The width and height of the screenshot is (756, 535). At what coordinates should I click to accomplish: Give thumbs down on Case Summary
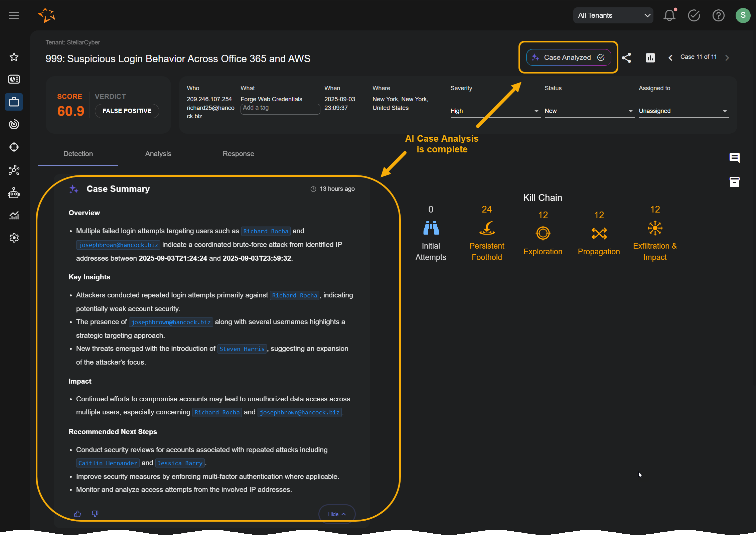pyautogui.click(x=95, y=514)
